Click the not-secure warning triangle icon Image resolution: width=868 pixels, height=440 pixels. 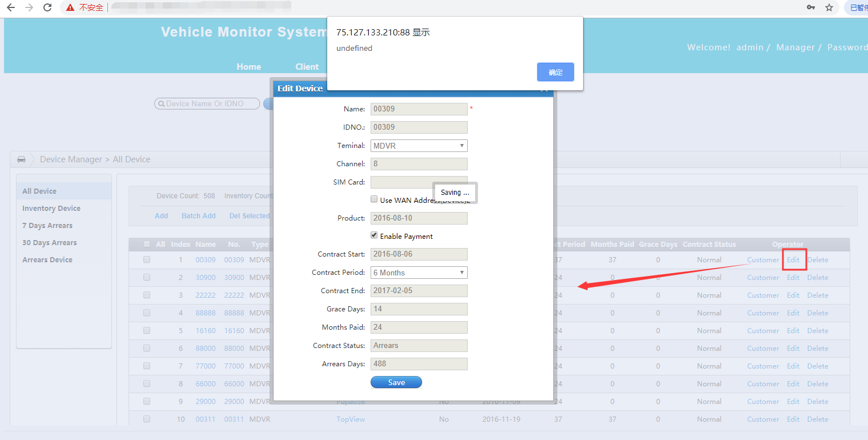coord(70,7)
